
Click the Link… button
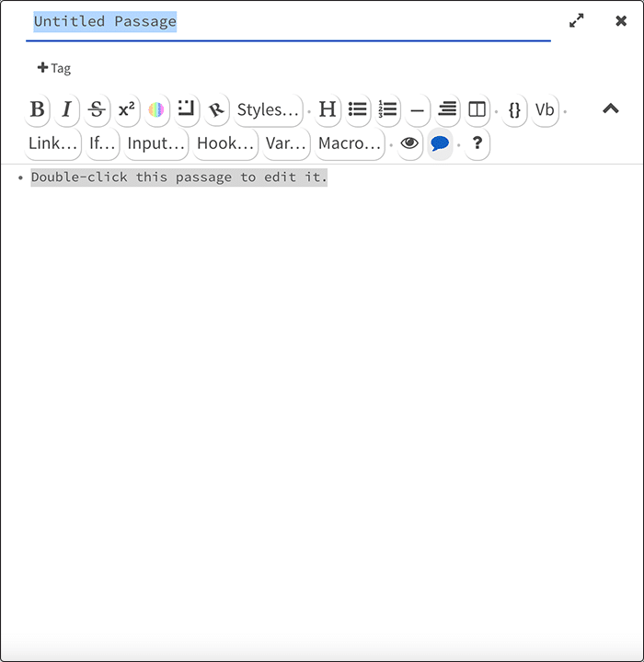click(x=52, y=143)
